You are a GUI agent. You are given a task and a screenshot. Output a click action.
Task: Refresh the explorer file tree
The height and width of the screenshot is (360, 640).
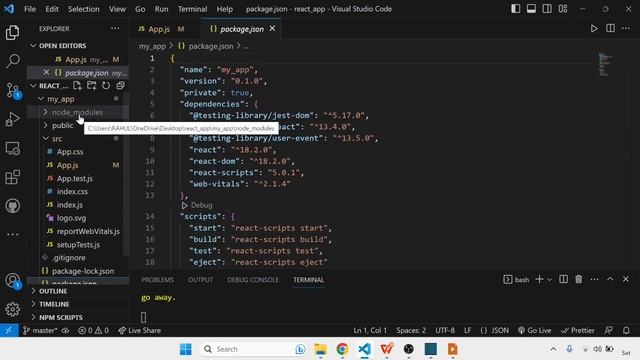(106, 85)
